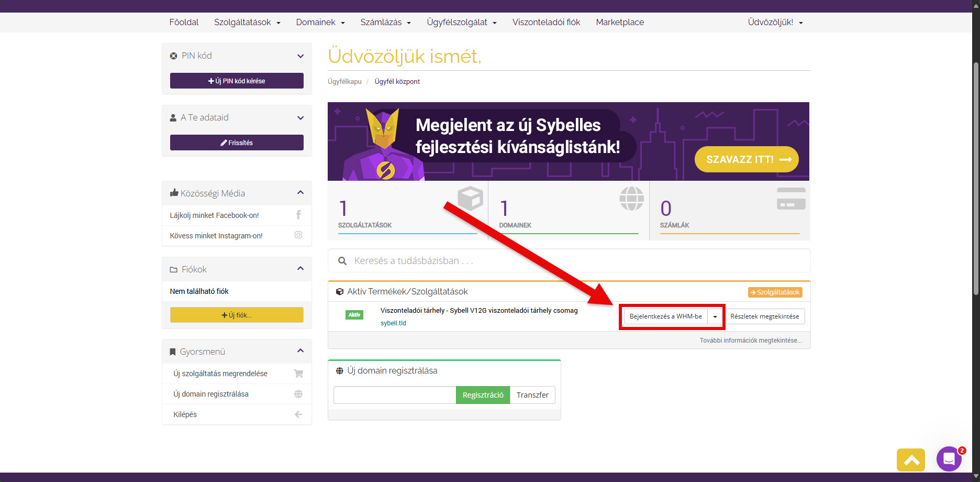The image size is (980, 482).
Task: Click the Instagram icon in social panel
Action: click(298, 235)
